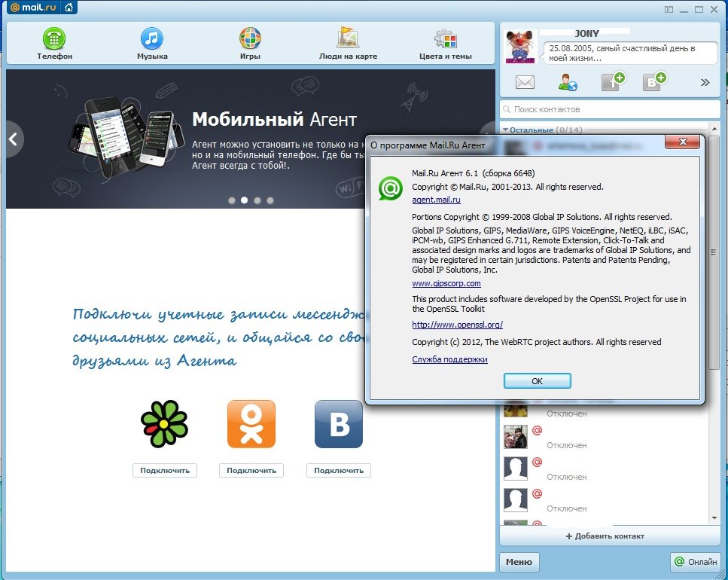The width and height of the screenshot is (728, 580).
Task: Launch the Игры games icon
Action: tap(250, 38)
